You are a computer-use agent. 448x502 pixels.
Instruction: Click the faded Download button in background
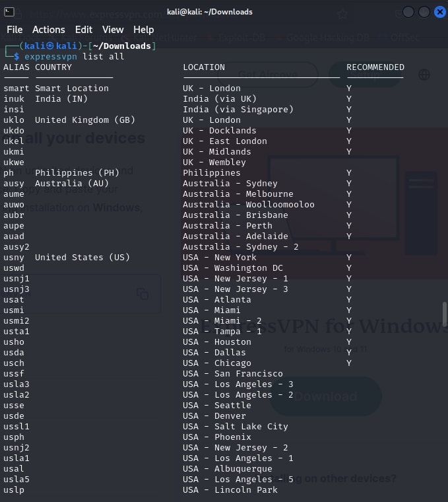point(325,396)
